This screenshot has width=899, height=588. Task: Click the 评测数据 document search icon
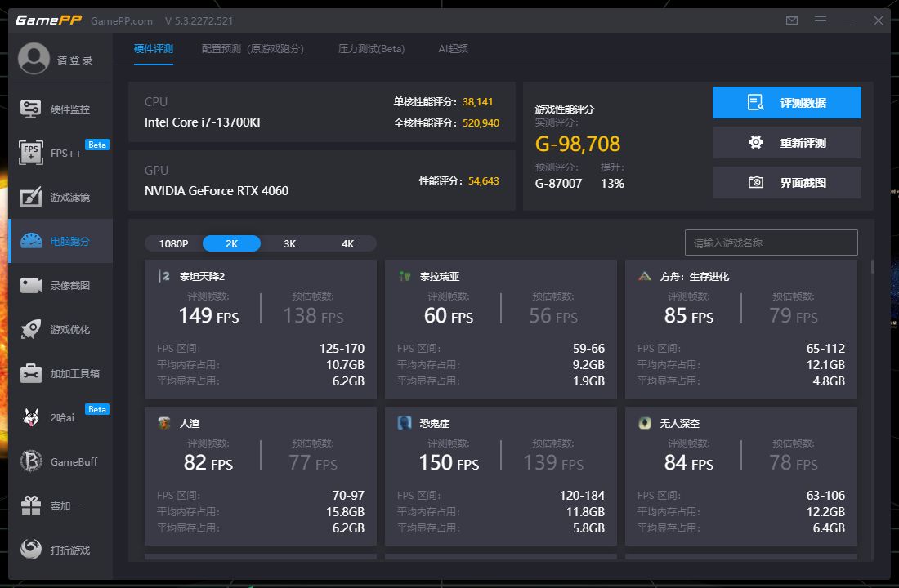[756, 103]
